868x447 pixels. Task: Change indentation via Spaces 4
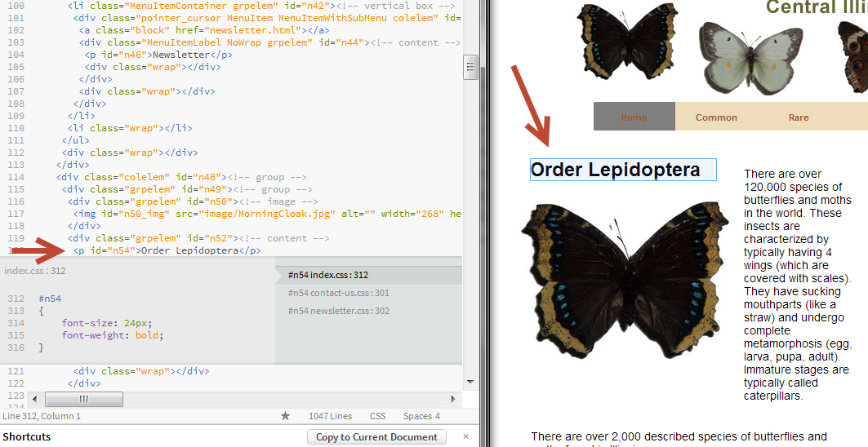pos(421,416)
